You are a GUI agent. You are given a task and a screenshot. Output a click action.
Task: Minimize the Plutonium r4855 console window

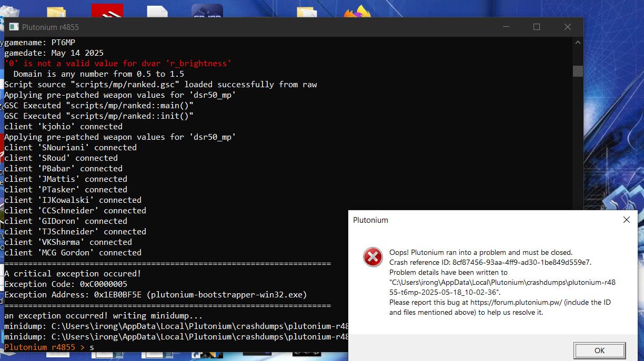click(506, 27)
